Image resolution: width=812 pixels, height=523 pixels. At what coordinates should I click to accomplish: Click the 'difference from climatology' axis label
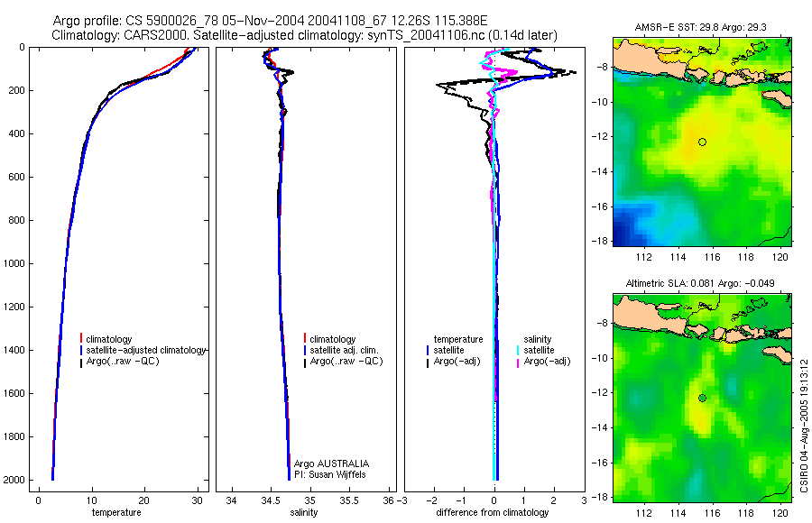point(493,513)
